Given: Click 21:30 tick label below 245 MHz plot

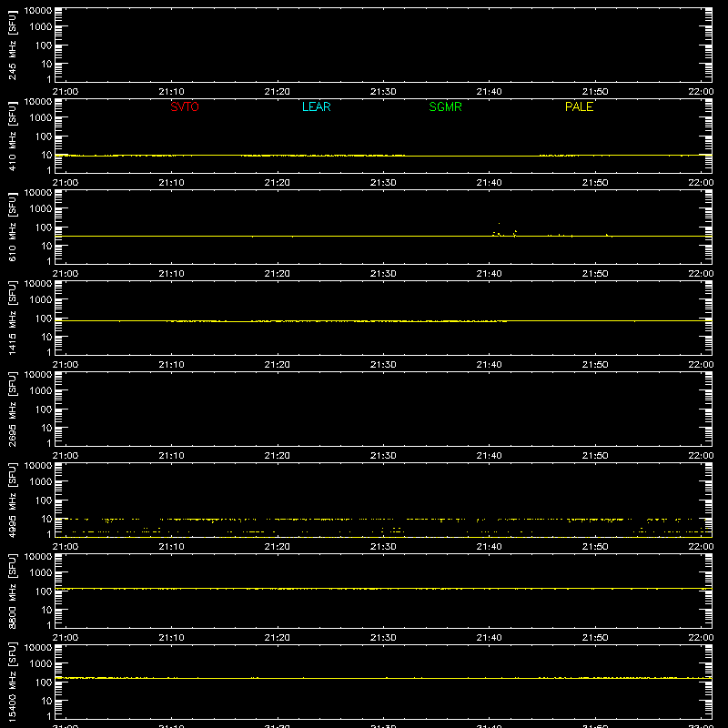Looking at the screenshot, I should (x=383, y=92).
